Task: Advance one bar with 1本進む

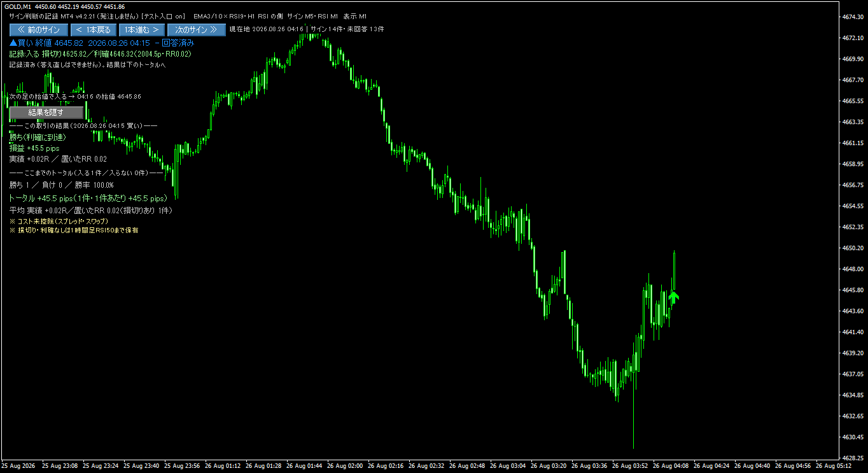Action: [x=141, y=30]
